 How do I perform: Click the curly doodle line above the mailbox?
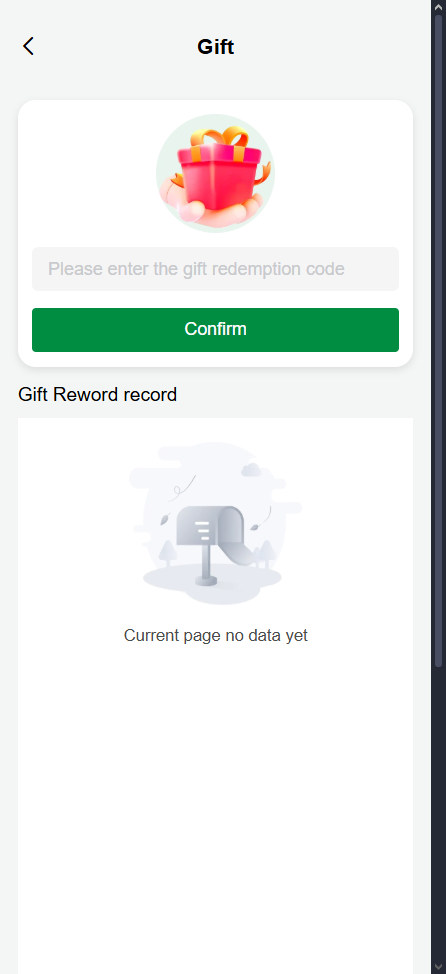click(x=183, y=488)
